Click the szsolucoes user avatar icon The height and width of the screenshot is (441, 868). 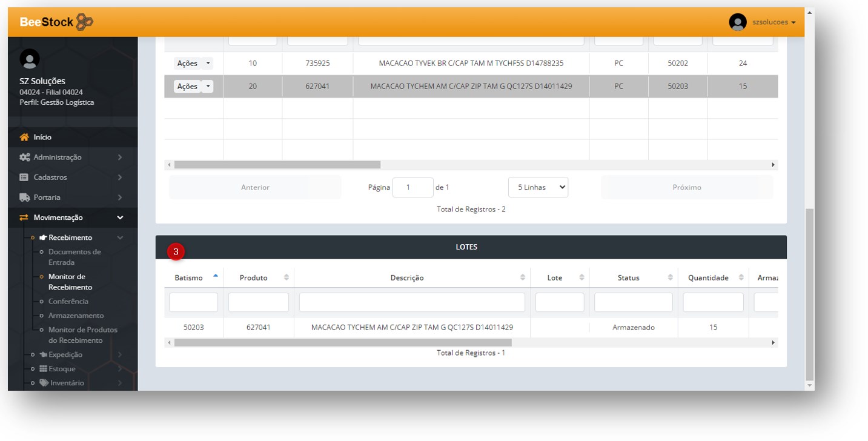pos(737,22)
